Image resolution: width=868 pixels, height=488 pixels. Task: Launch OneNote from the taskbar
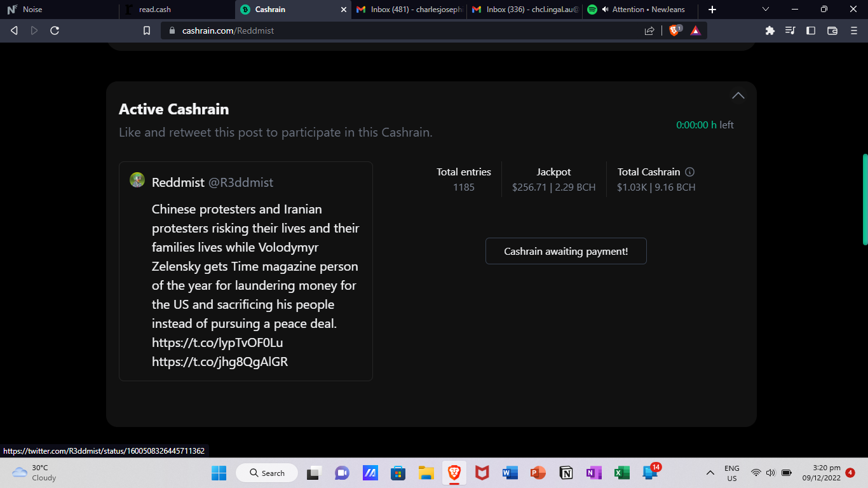(594, 473)
